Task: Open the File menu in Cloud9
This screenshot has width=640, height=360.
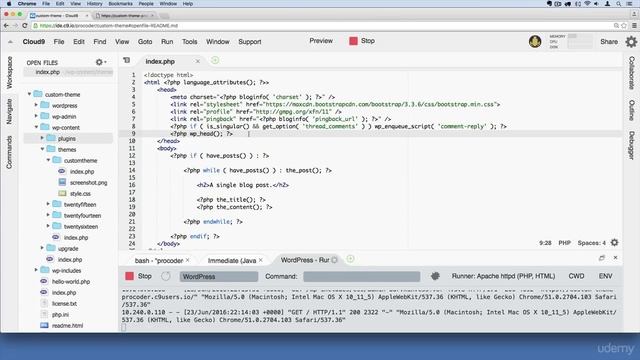Action: pos(59,42)
